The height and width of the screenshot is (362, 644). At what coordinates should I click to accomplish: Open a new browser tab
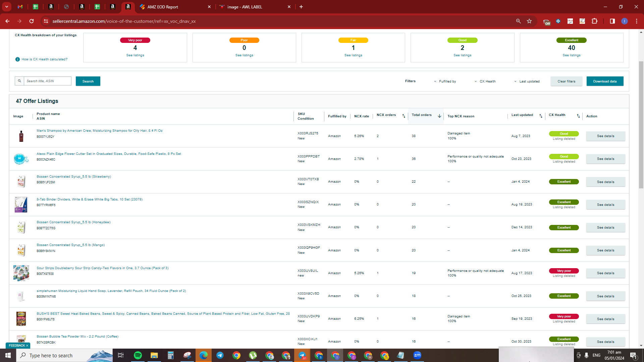(301, 7)
